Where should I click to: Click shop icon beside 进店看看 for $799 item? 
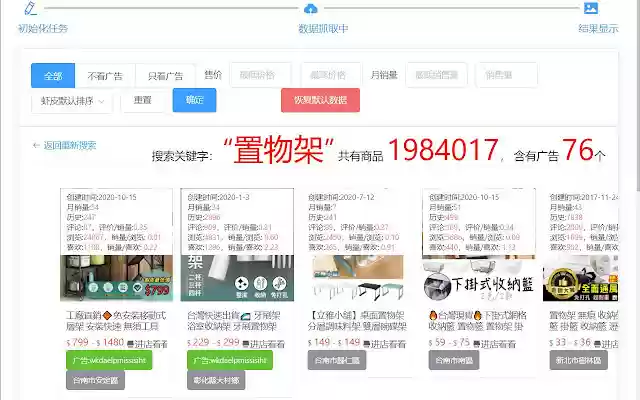130,344
